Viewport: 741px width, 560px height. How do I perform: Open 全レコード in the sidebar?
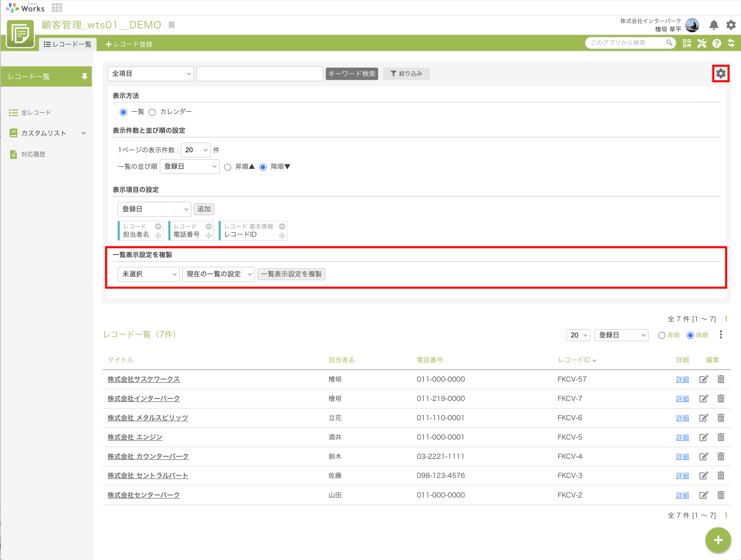[31, 112]
